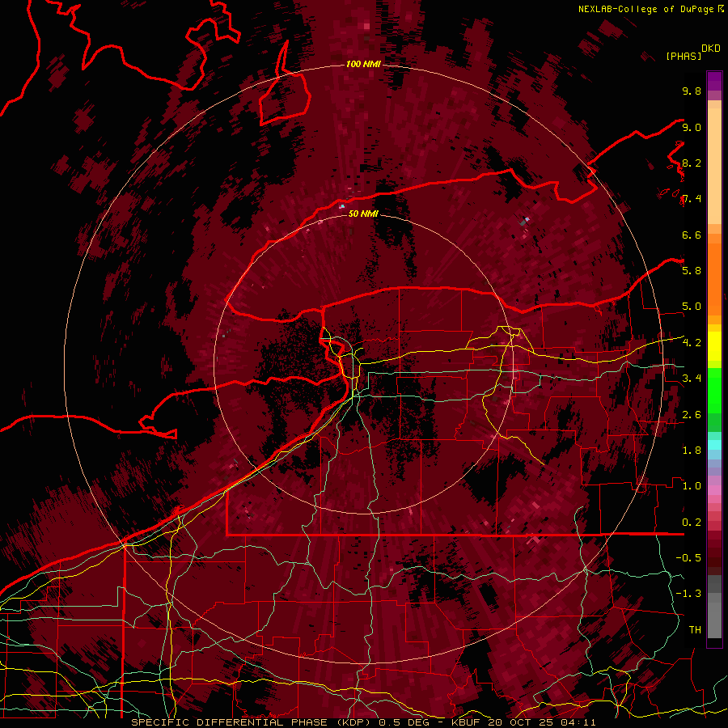
Task: Click the 8.2 scale value
Action: [x=692, y=163]
